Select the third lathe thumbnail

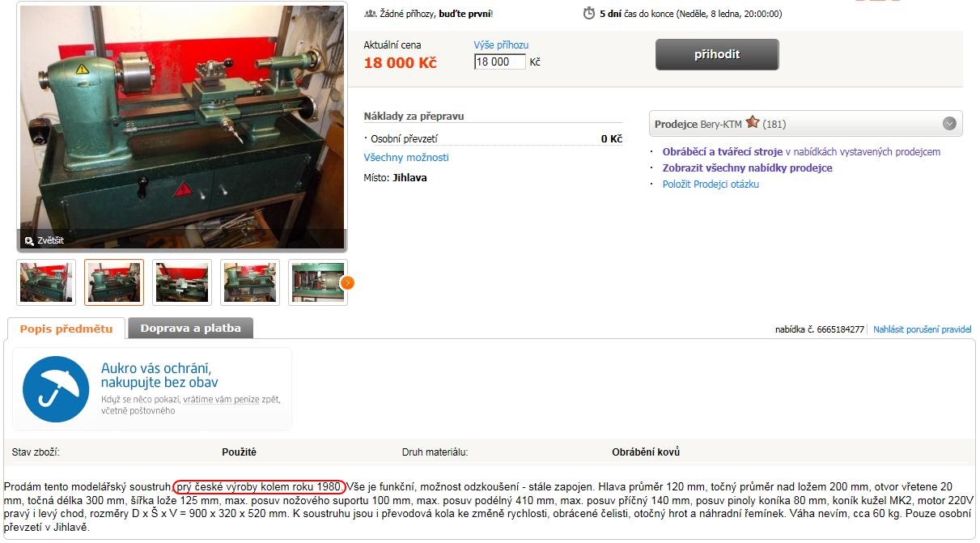[x=182, y=282]
